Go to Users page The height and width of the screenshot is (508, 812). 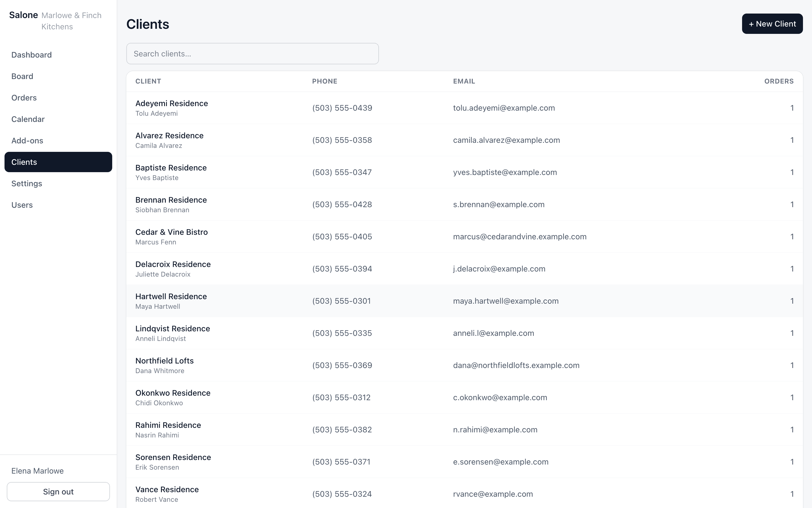(x=58, y=205)
